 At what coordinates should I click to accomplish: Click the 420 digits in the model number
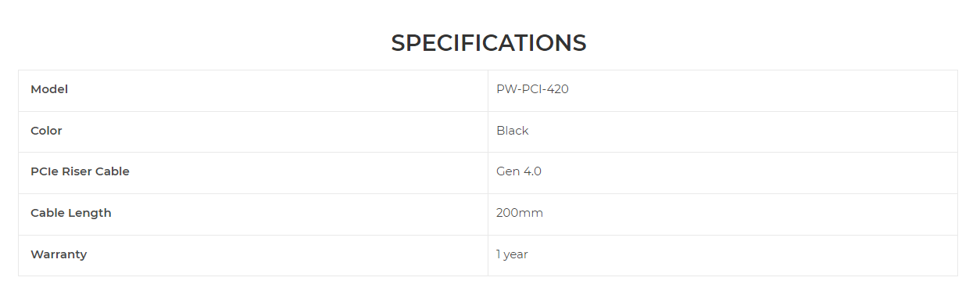click(558, 89)
